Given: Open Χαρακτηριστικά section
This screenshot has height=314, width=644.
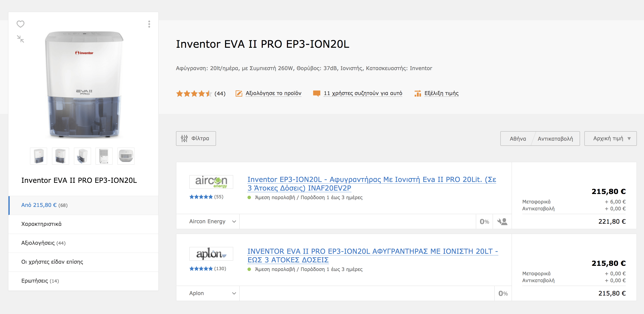Looking at the screenshot, I should [x=84, y=224].
